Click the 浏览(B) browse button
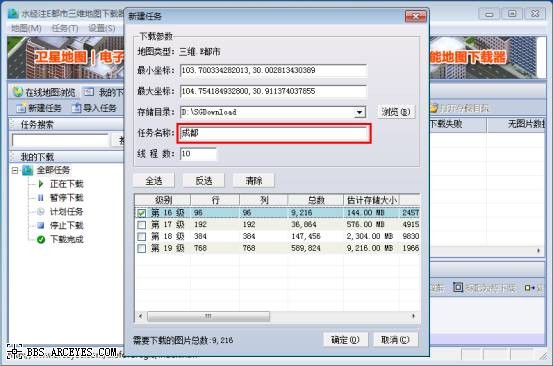The width and height of the screenshot is (553, 366). (x=396, y=112)
